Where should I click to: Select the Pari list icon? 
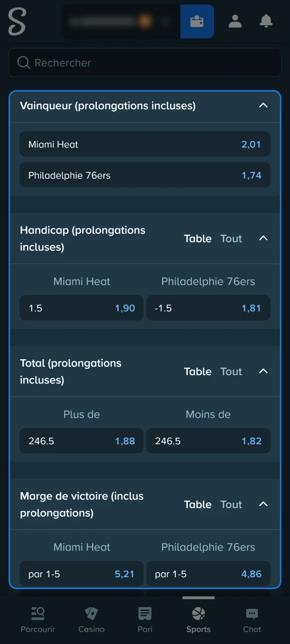[x=144, y=614]
